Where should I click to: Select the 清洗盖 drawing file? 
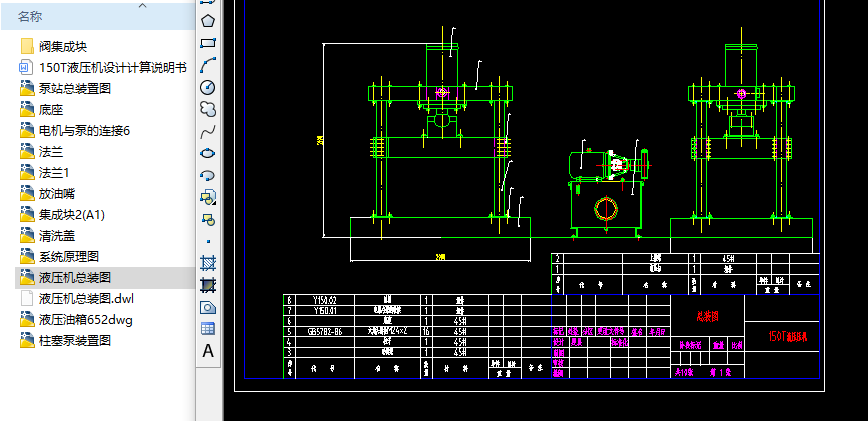48,236
